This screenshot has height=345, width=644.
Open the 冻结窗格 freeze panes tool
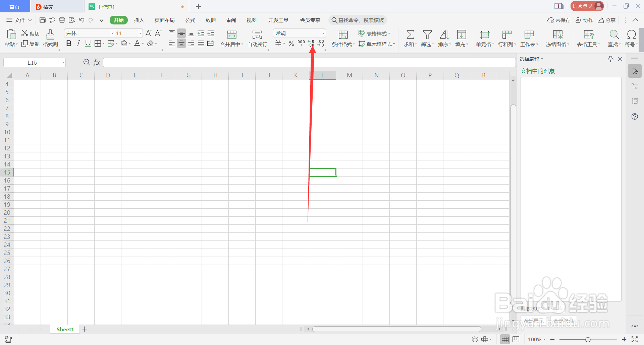click(x=556, y=38)
